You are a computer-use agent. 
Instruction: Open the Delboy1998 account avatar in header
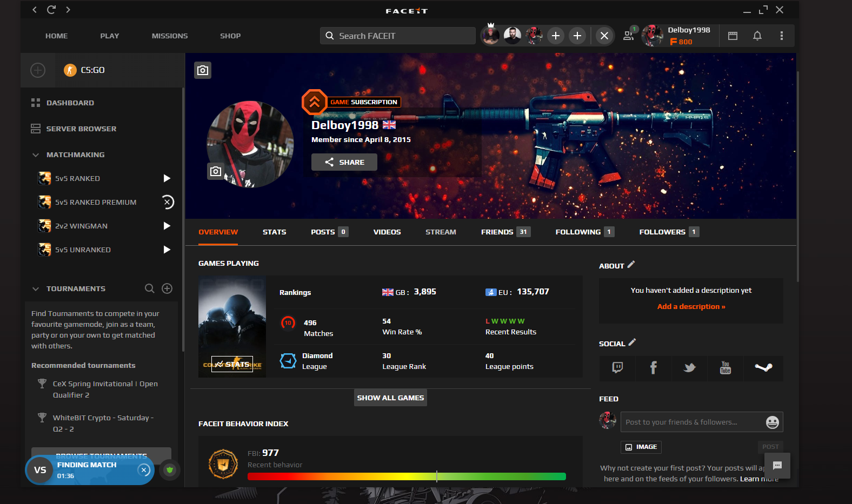[653, 36]
